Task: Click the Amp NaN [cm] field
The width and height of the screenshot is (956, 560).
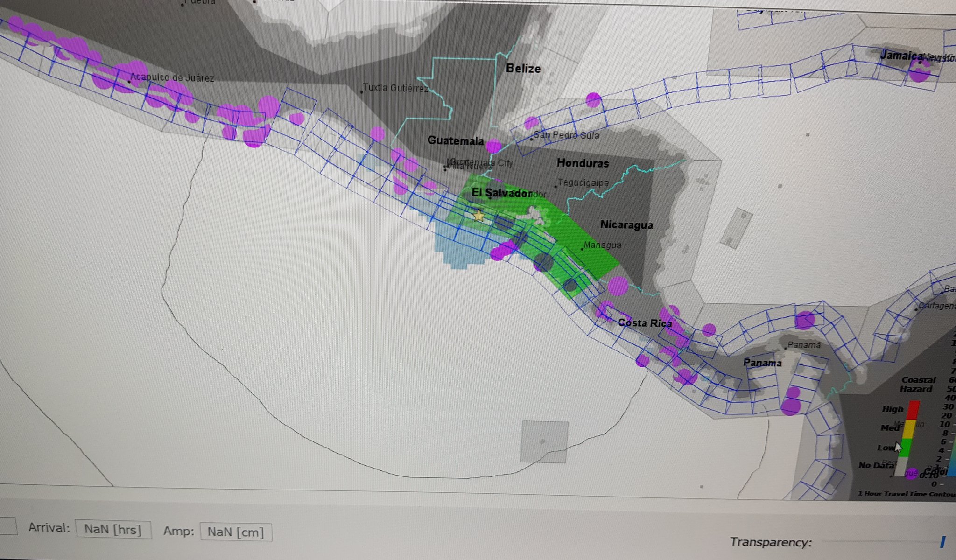Action: pyautogui.click(x=236, y=532)
